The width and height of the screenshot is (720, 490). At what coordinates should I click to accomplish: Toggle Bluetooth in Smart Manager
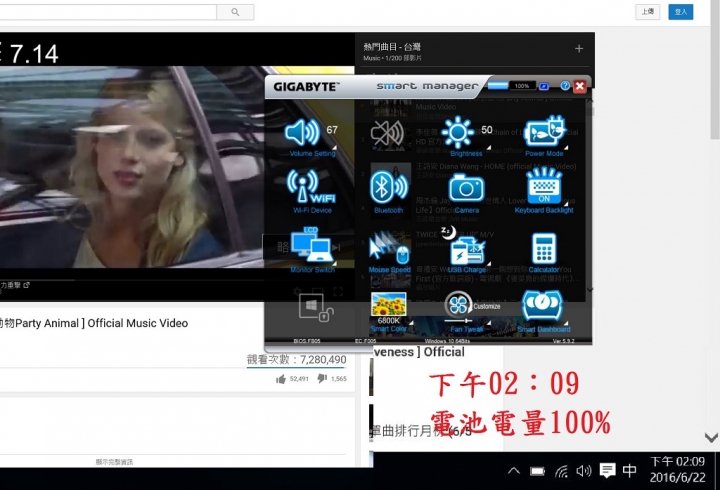coord(388,186)
